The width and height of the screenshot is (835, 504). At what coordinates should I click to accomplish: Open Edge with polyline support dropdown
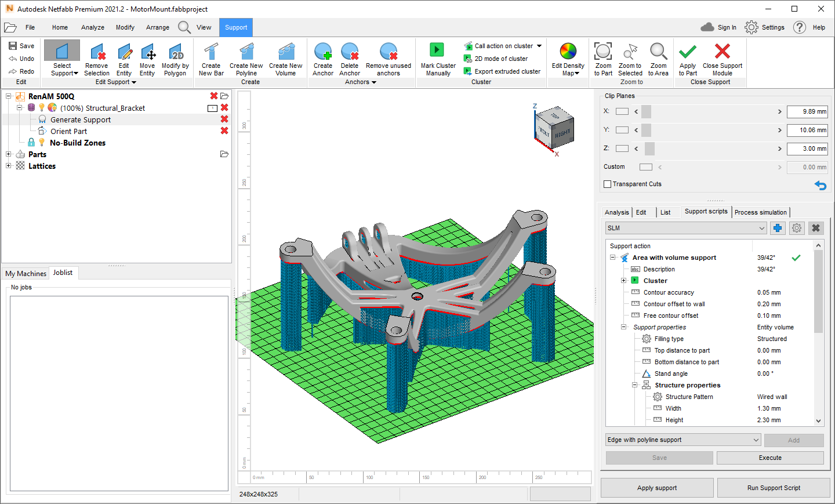[683, 440]
